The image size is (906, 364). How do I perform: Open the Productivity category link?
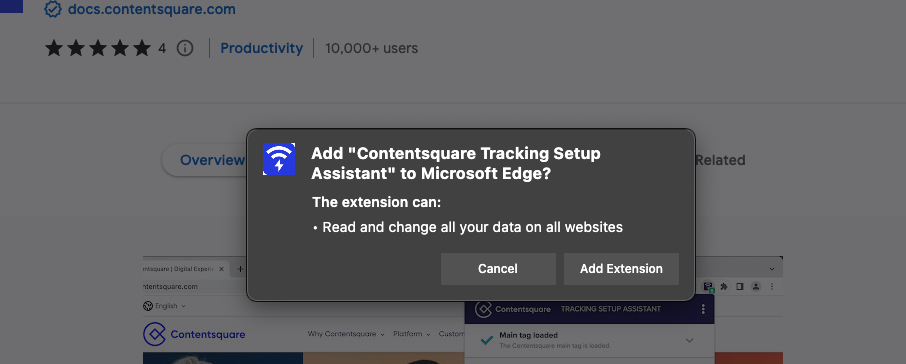(261, 48)
